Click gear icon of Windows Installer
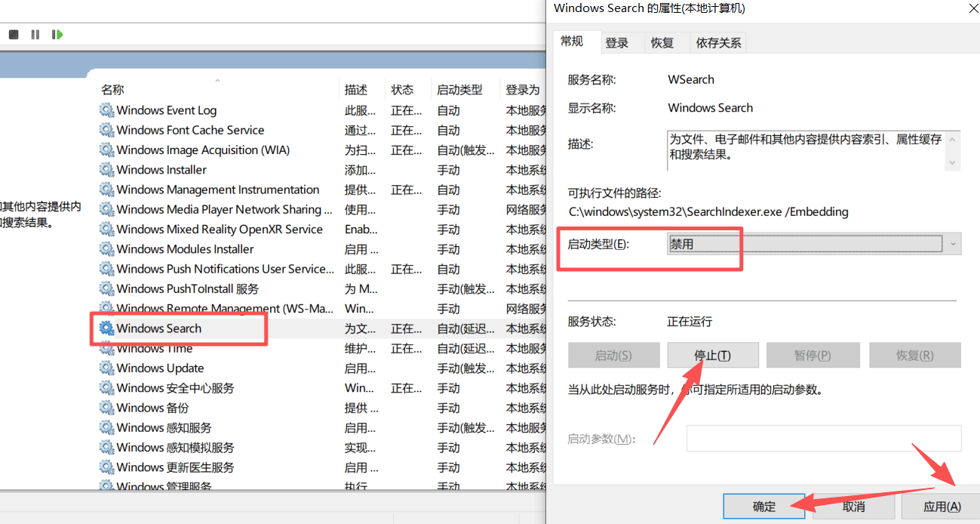The image size is (980, 524). click(x=106, y=170)
